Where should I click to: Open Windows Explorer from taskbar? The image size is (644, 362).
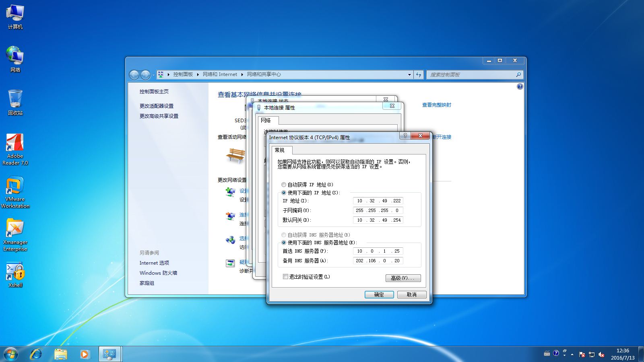[x=61, y=354]
